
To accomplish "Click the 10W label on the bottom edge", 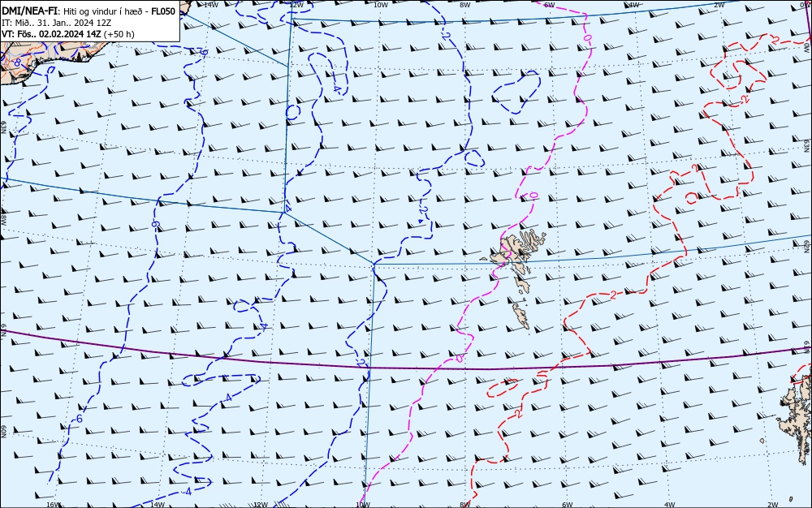I will tap(363, 505).
